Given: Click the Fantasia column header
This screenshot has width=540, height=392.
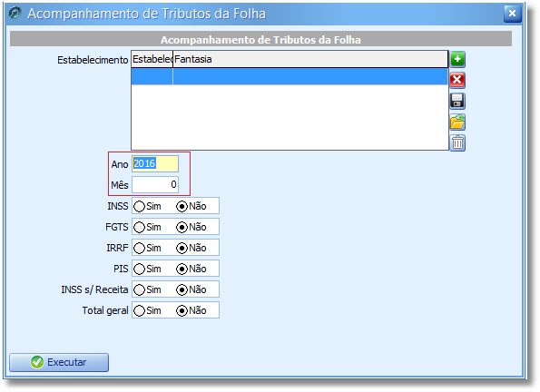Looking at the screenshot, I should point(310,59).
